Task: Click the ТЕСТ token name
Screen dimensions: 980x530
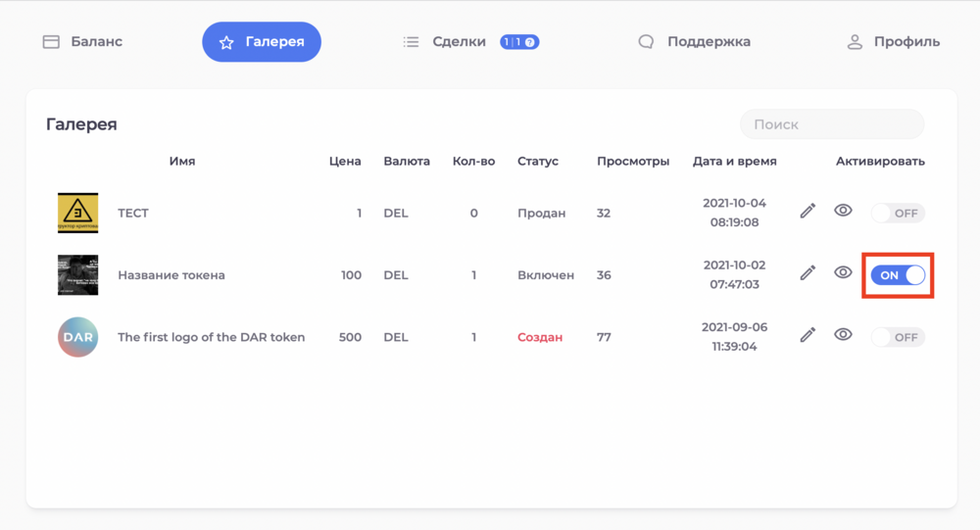Action: [133, 214]
